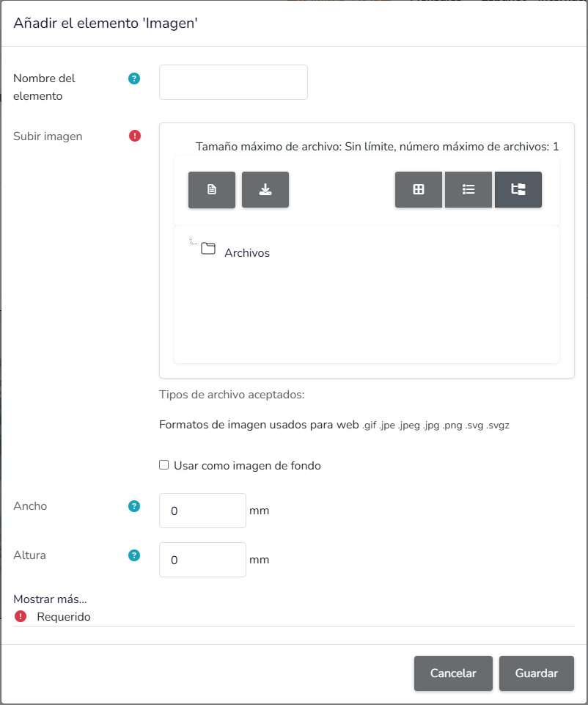588x705 pixels.
Task: Switch to detailed list view
Action: pyautogui.click(x=468, y=190)
